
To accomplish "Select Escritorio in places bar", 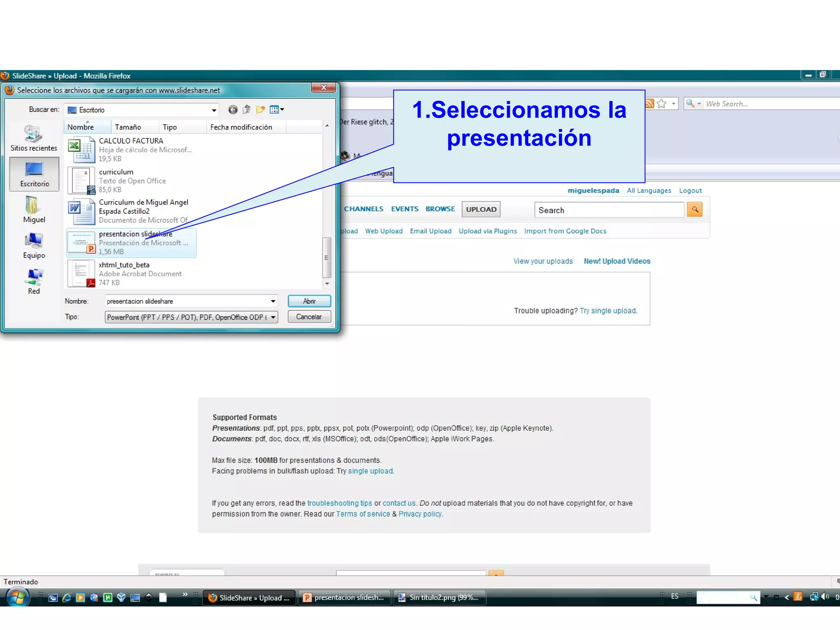I will click(34, 175).
